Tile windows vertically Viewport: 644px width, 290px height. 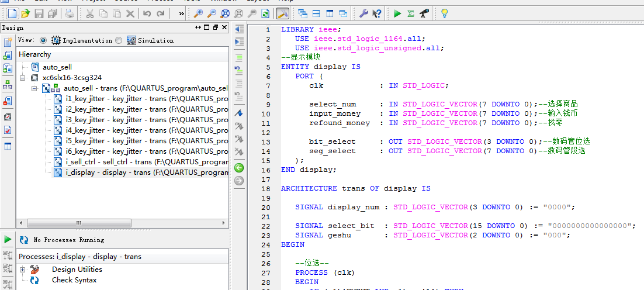coord(330,13)
